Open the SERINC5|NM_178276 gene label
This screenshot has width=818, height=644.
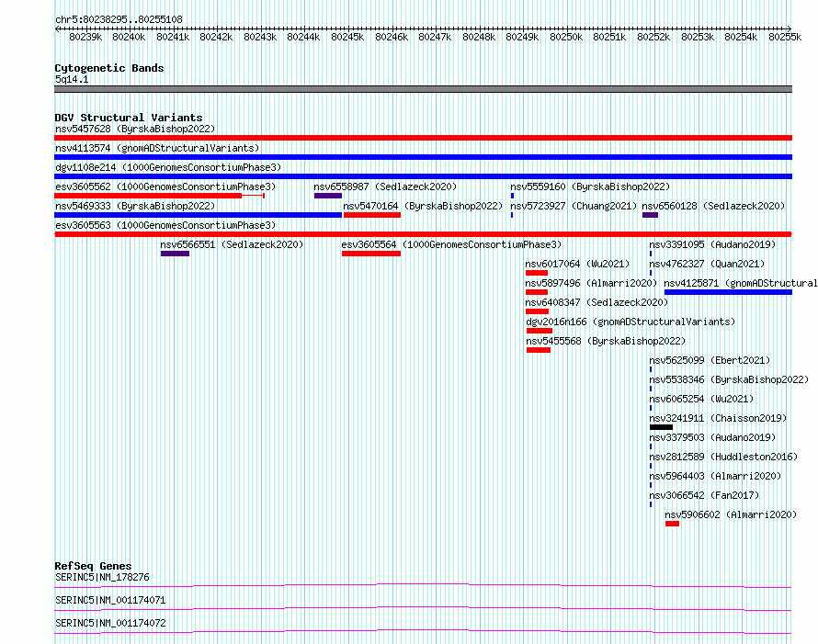pos(102,577)
